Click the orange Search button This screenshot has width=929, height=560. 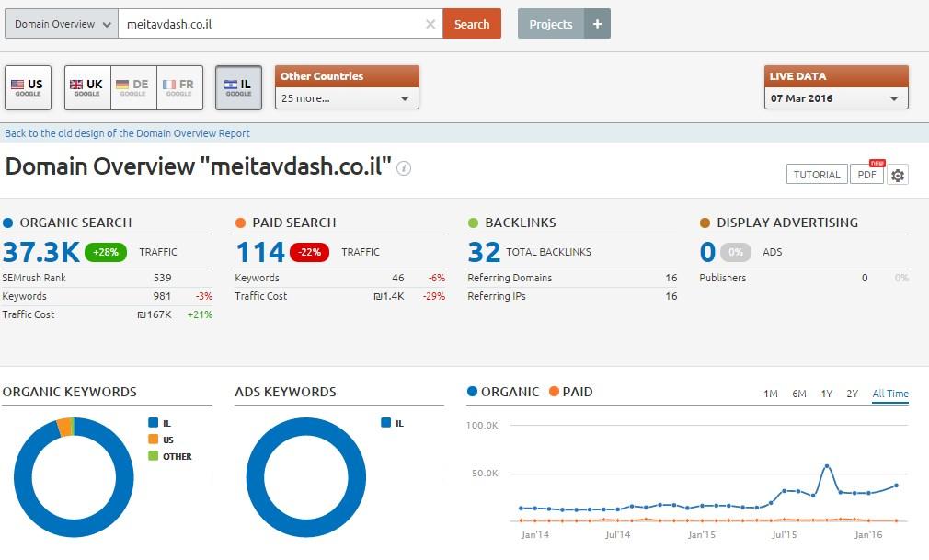(472, 24)
